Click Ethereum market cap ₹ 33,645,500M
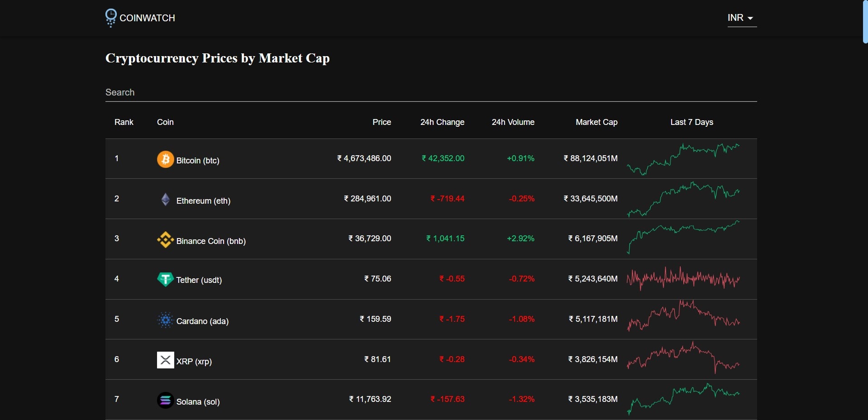This screenshot has width=868, height=420. pos(591,199)
